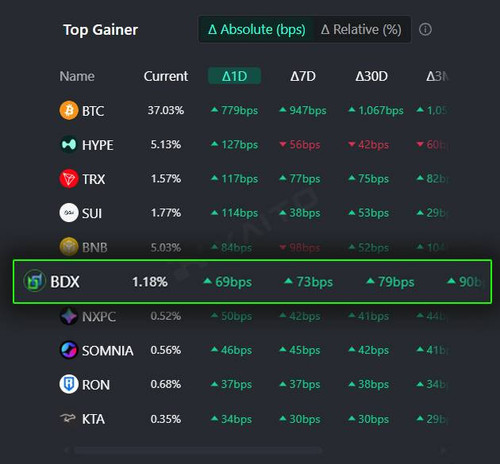
Task: Click the BDX token icon
Action: coord(34,281)
